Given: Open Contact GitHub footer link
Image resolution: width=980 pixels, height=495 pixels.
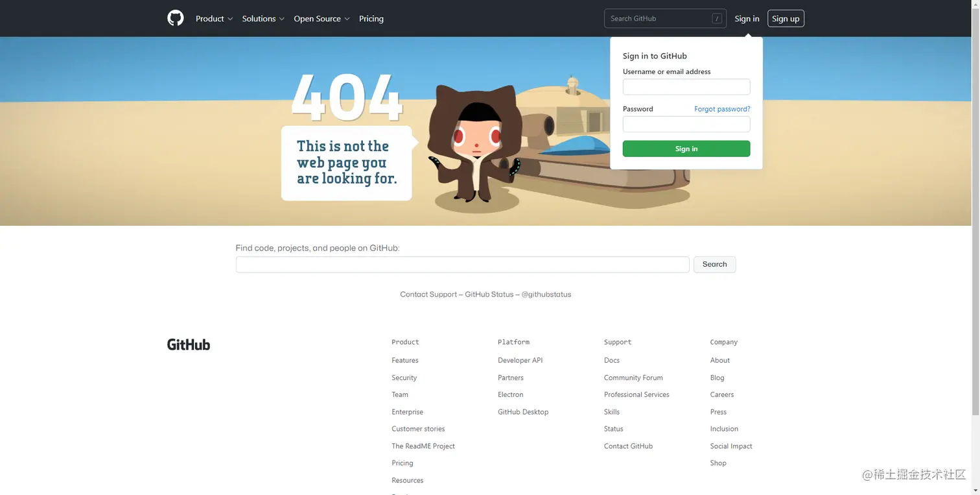Looking at the screenshot, I should [629, 446].
